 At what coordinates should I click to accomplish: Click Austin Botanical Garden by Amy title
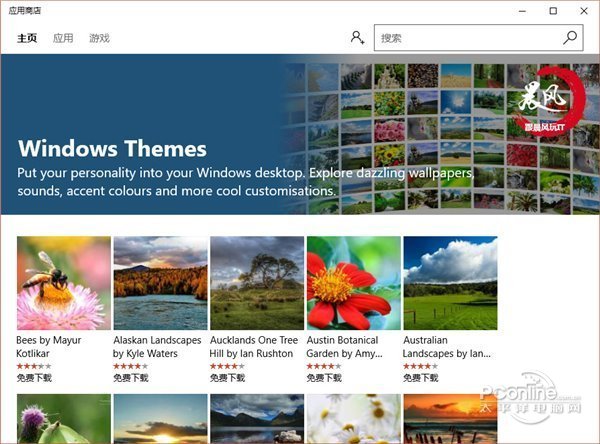344,347
